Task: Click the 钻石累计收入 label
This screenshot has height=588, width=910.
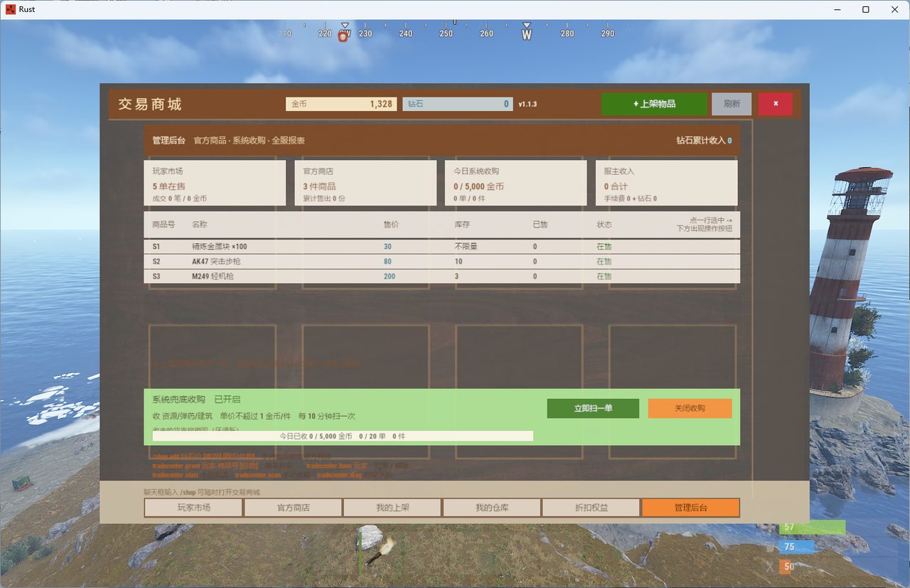Action: [x=700, y=141]
